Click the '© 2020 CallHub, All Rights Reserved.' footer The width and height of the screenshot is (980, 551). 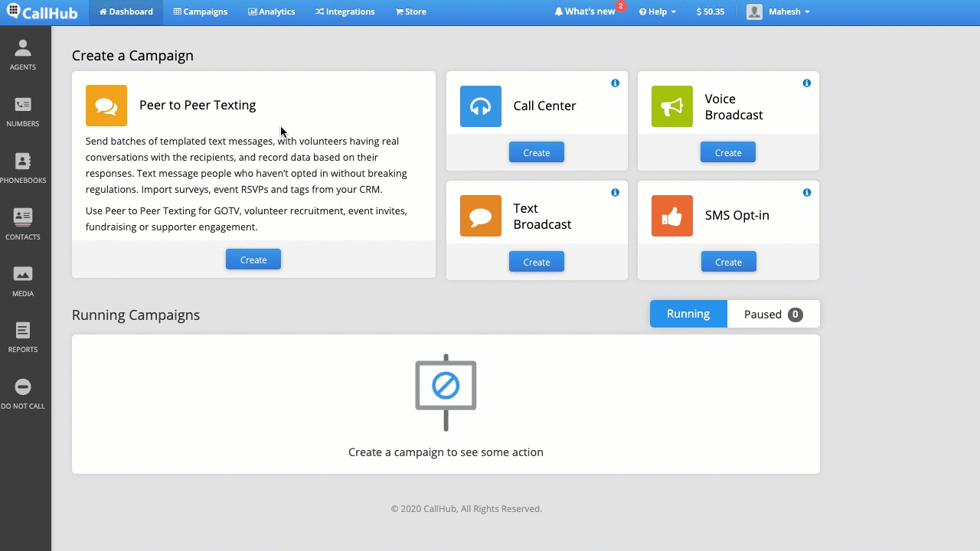point(466,509)
